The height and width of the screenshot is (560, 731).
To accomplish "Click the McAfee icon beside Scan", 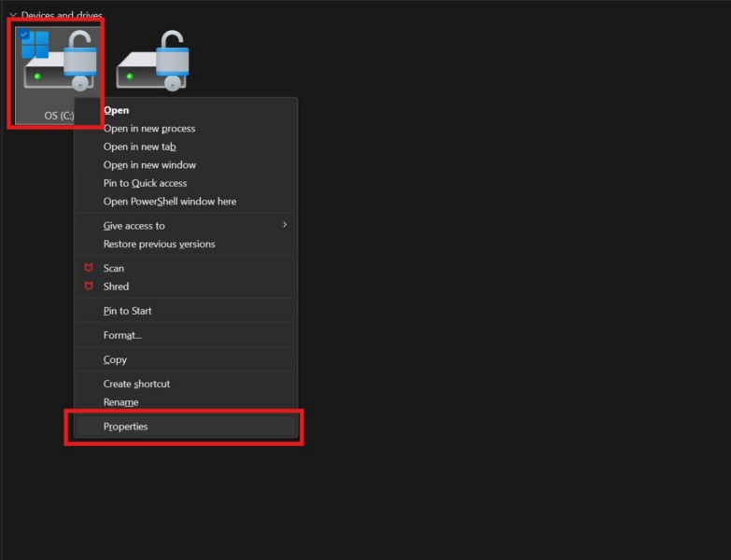I will pyautogui.click(x=89, y=268).
